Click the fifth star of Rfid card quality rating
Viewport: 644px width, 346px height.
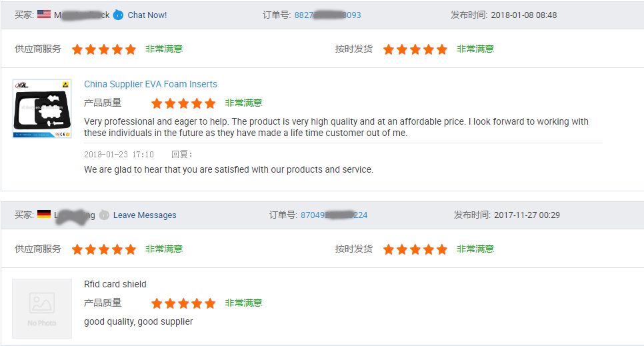click(x=210, y=304)
